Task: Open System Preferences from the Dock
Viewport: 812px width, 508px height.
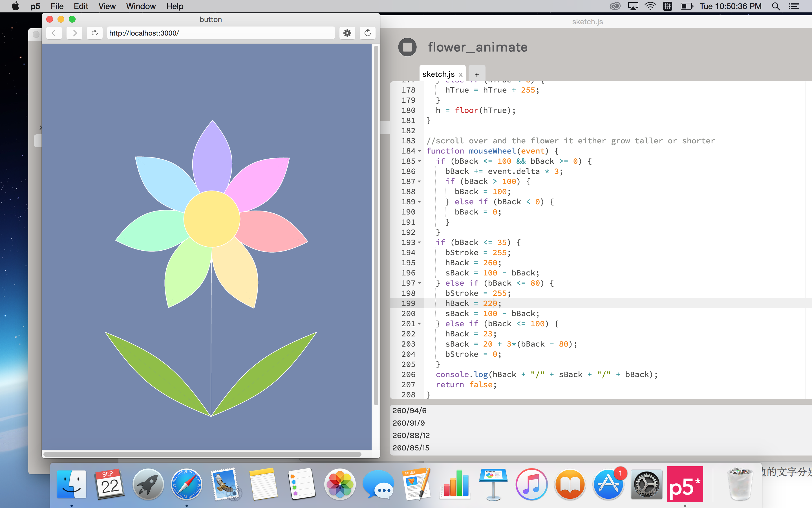Action: [x=646, y=484]
